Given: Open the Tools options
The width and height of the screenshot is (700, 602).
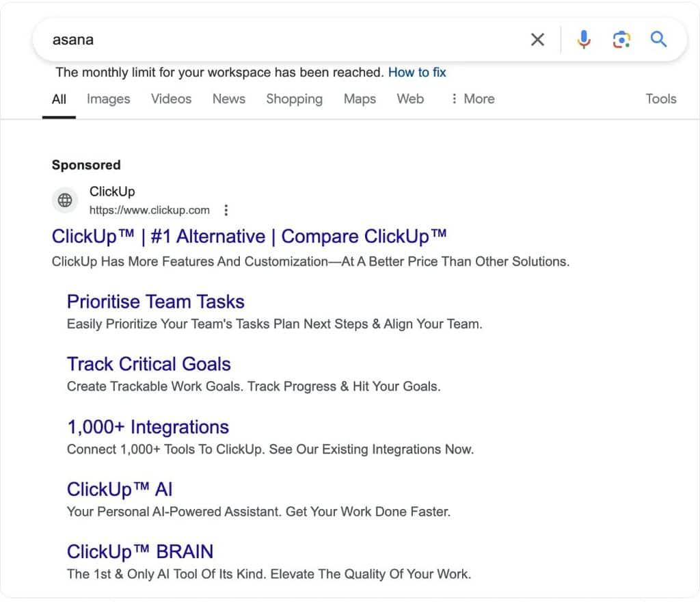Looking at the screenshot, I should 661,99.
